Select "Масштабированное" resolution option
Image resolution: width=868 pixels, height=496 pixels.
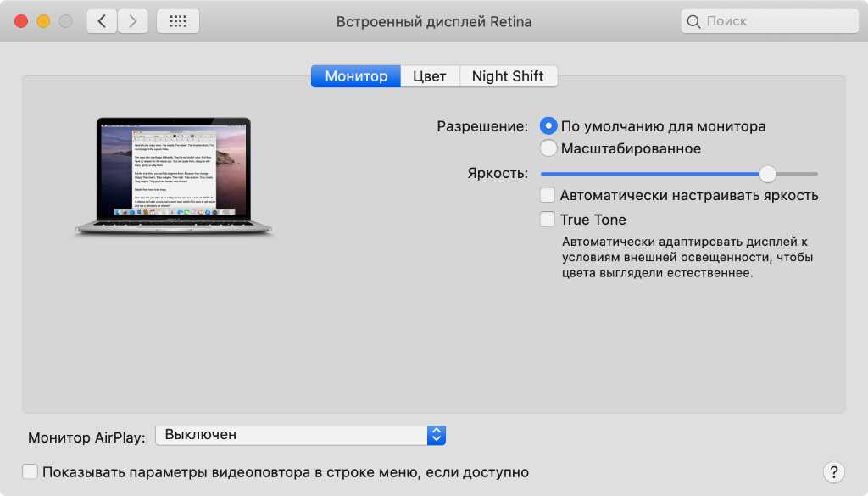tap(548, 148)
